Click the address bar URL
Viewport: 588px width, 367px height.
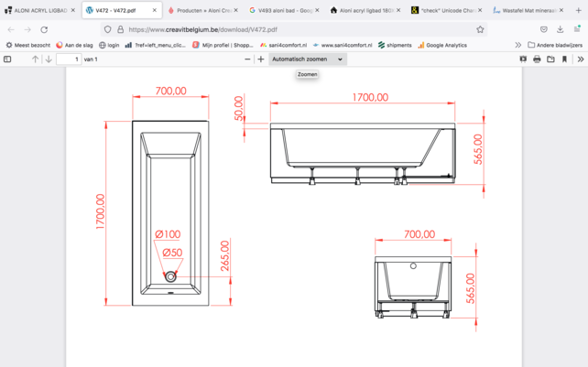[x=275, y=29]
